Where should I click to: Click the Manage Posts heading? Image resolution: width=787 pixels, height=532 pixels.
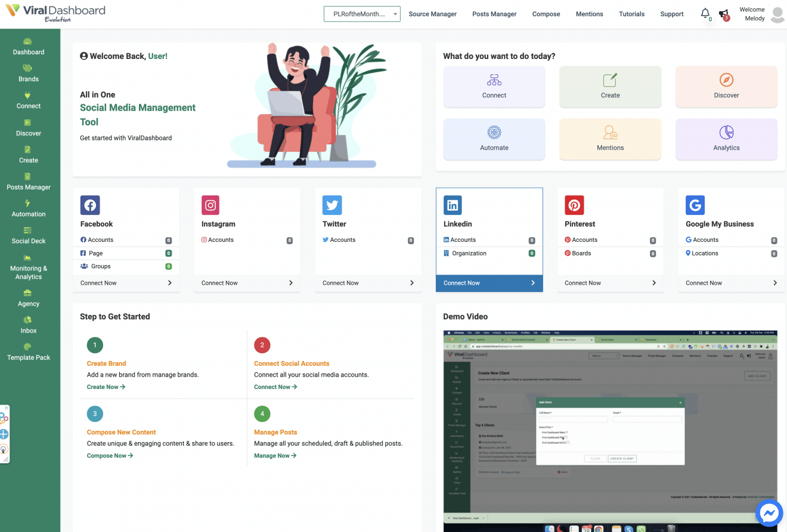tap(275, 433)
